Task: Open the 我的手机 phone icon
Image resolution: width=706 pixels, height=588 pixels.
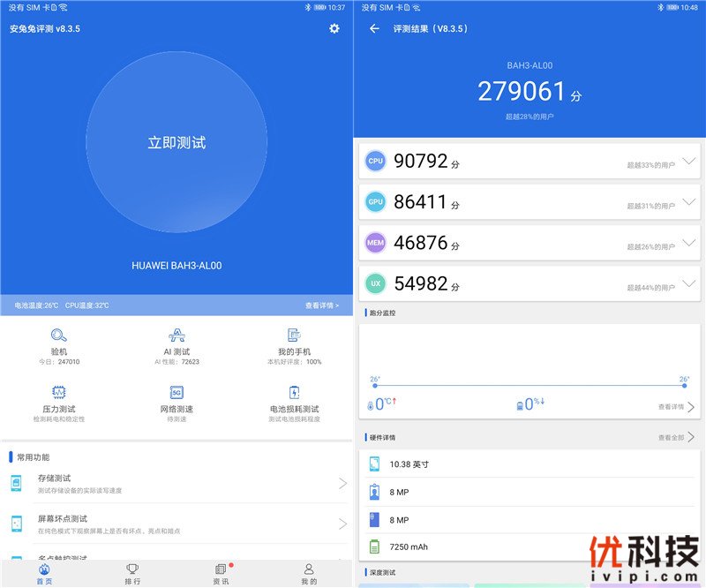Action: pyautogui.click(x=293, y=335)
